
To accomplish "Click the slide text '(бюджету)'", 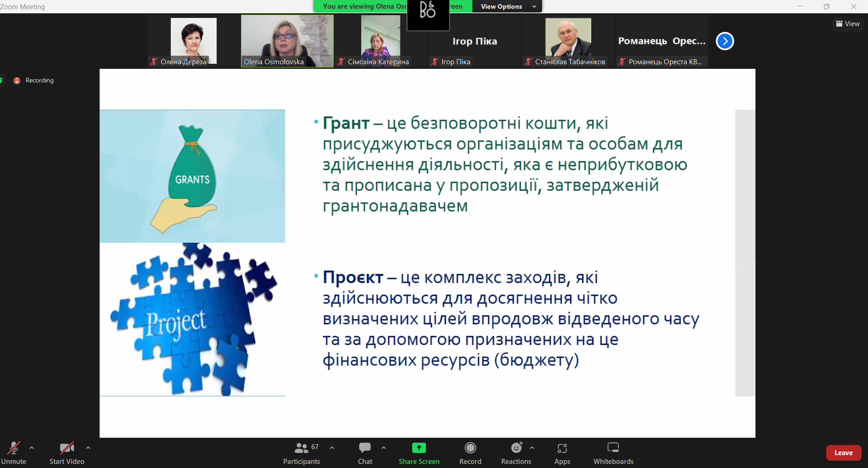I will click(537, 360).
